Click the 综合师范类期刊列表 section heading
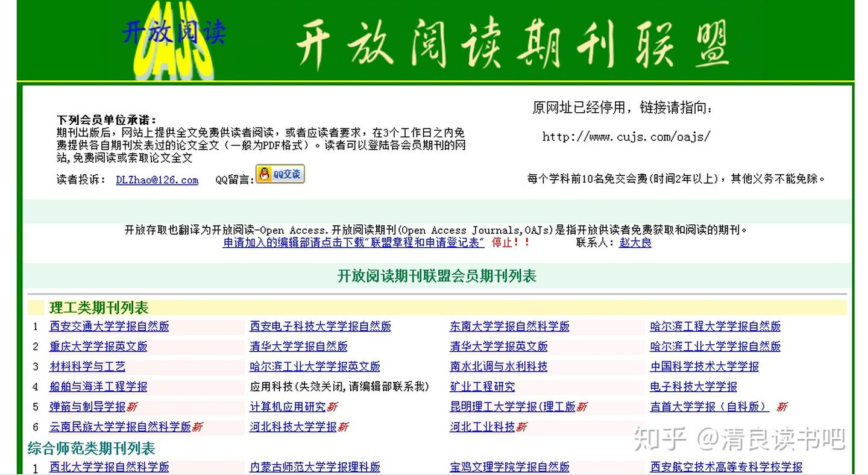This screenshot has height=475, width=868. [91, 448]
